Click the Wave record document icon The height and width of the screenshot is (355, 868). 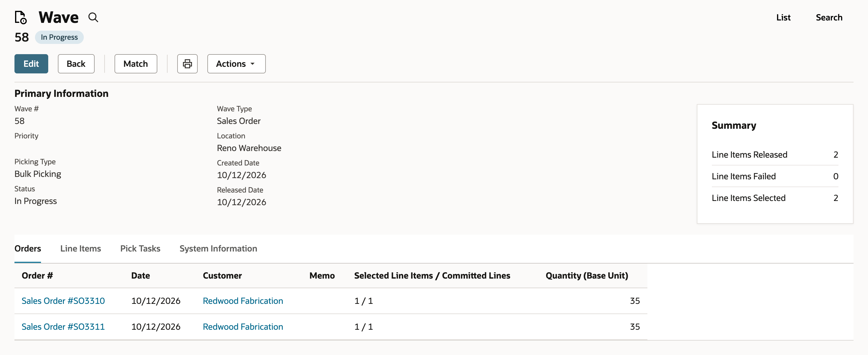tap(21, 17)
